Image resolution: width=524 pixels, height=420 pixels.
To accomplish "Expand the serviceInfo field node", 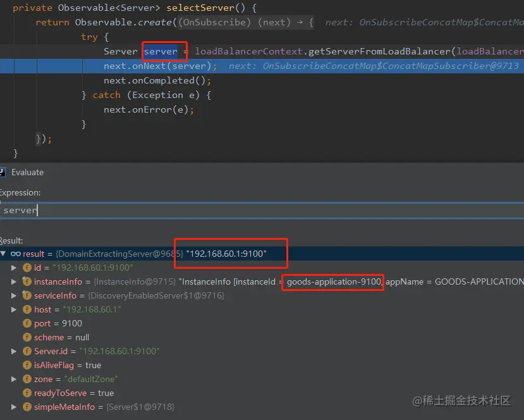I will [x=14, y=295].
